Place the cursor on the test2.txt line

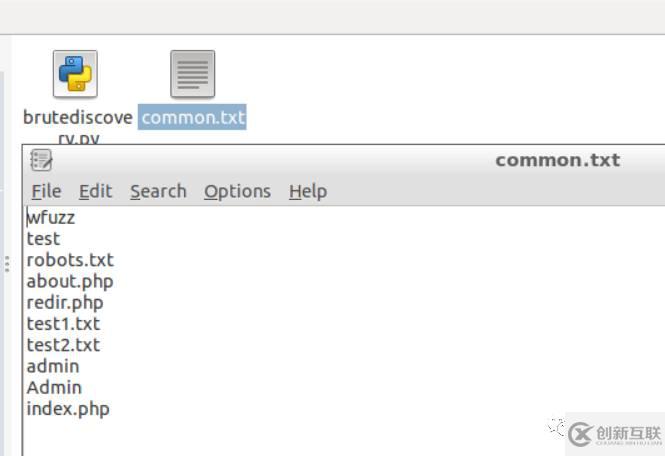(64, 345)
